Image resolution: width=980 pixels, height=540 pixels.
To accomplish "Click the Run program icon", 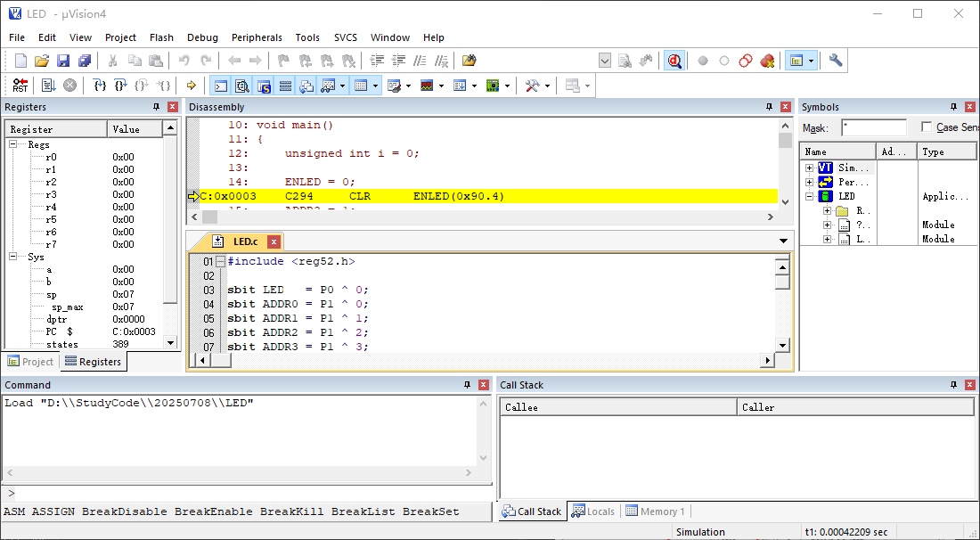I will click(48, 86).
